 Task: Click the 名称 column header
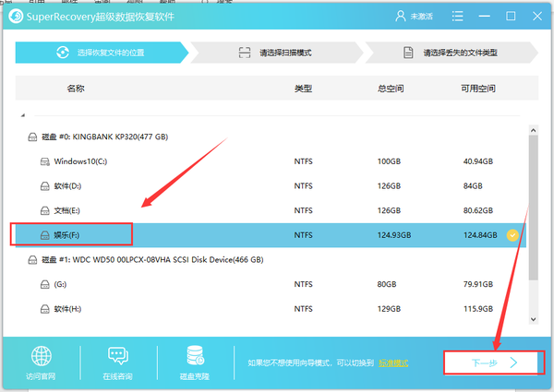[x=76, y=89]
